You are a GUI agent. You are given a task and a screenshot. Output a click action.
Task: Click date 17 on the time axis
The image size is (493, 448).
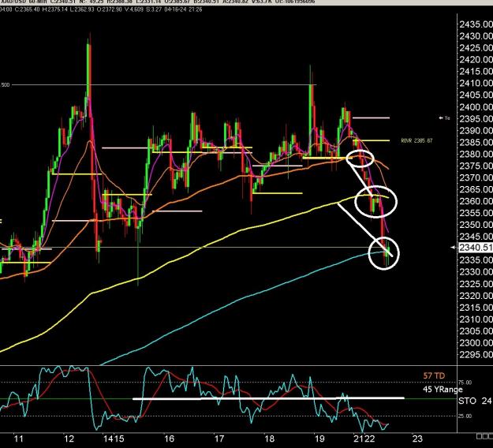[x=218, y=439]
